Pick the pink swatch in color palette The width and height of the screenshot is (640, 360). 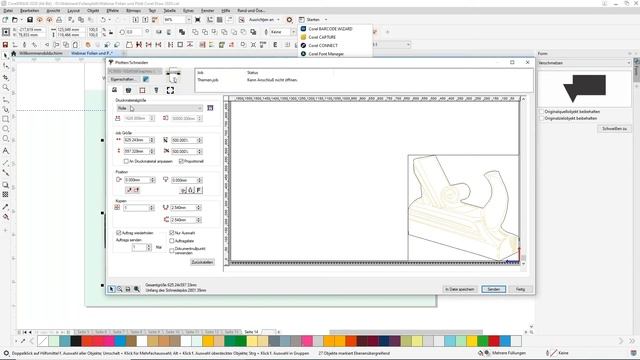click(307, 341)
